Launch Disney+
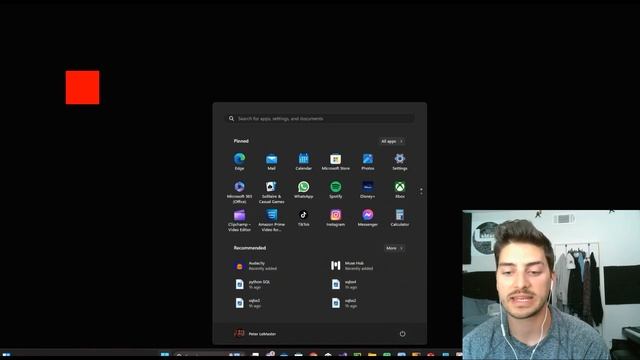This screenshot has height=360, width=640. [367, 190]
